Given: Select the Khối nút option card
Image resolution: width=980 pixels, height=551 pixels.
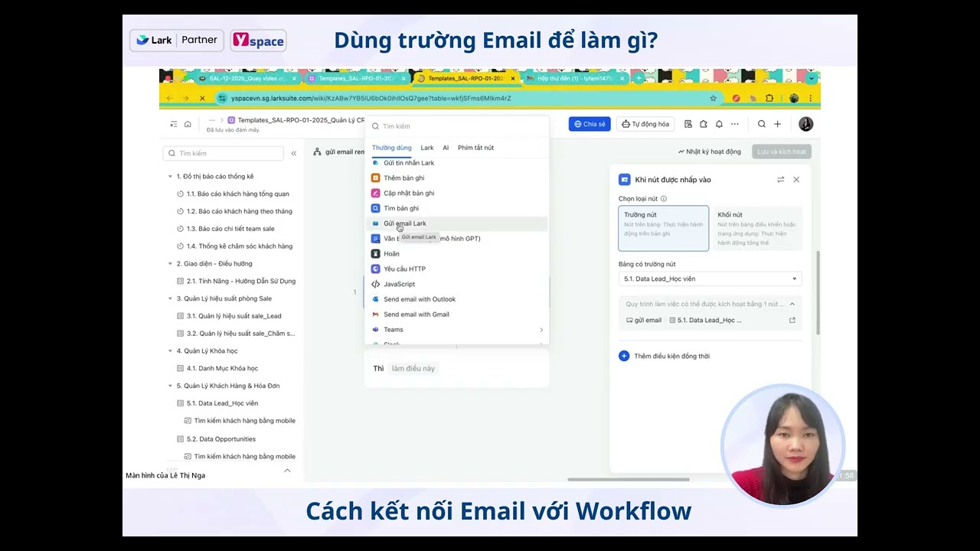Looking at the screenshot, I should tap(757, 228).
